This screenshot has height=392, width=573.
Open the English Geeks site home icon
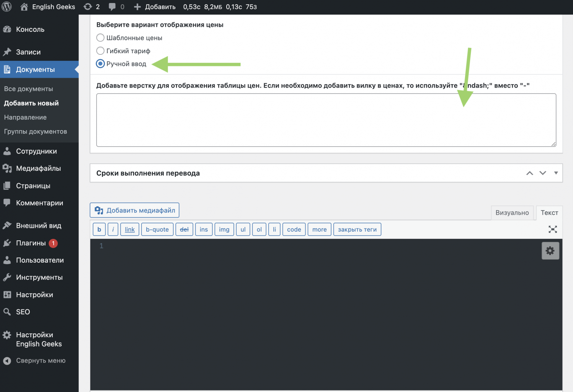click(24, 7)
